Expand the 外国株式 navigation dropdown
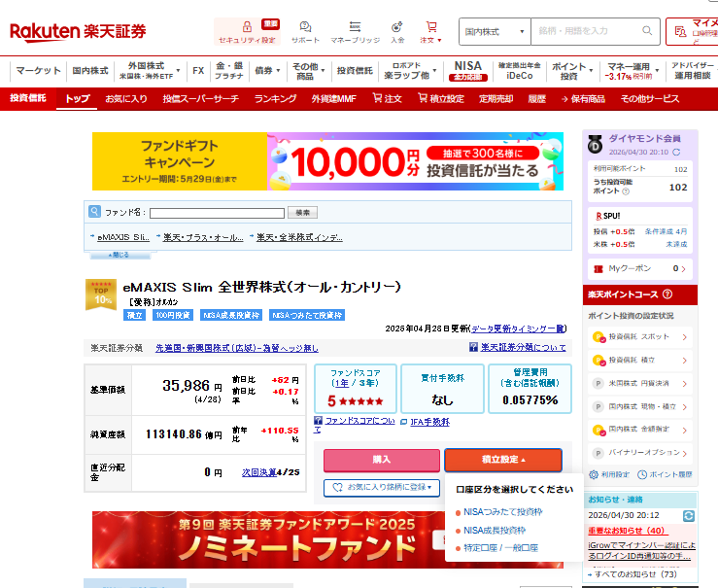The height and width of the screenshot is (588, 718). (x=178, y=71)
